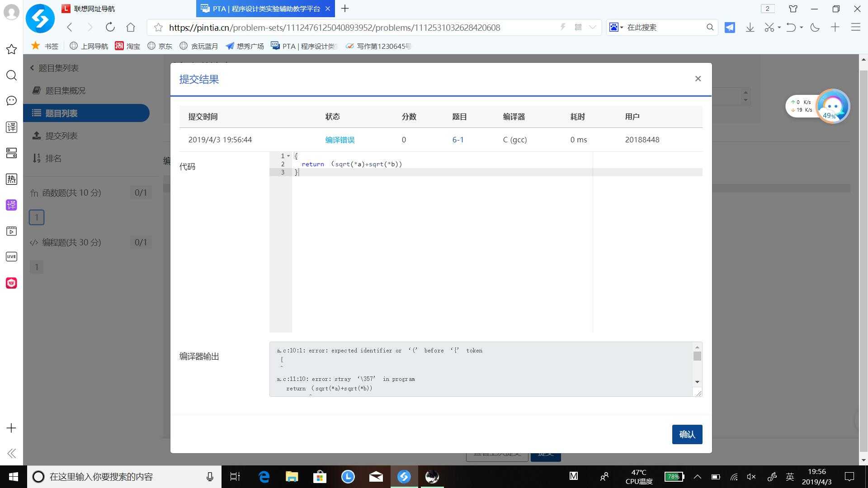
Task: Open File Explorer from the taskbar
Action: 292,476
